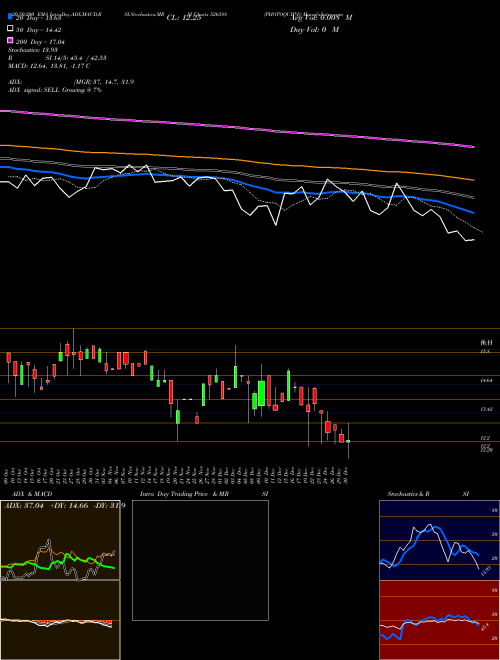
Task: Click the 'Intra Day Trading Price & MR' panel title
Action: (x=184, y=494)
